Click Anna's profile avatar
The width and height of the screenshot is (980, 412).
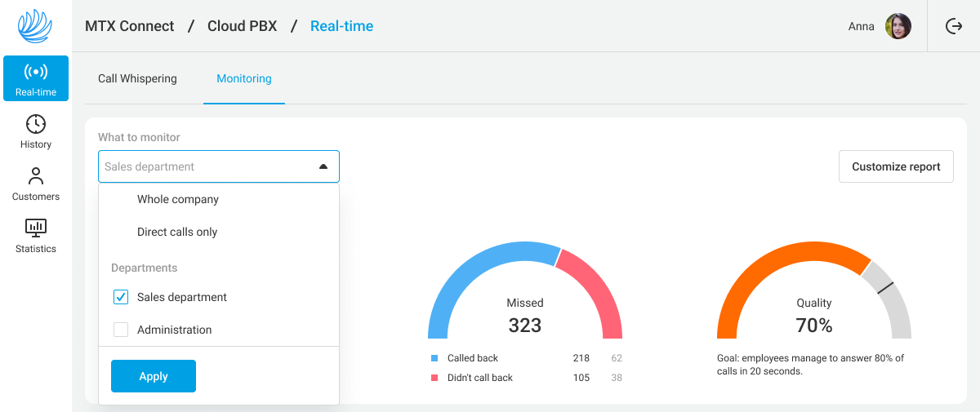[x=898, y=26]
